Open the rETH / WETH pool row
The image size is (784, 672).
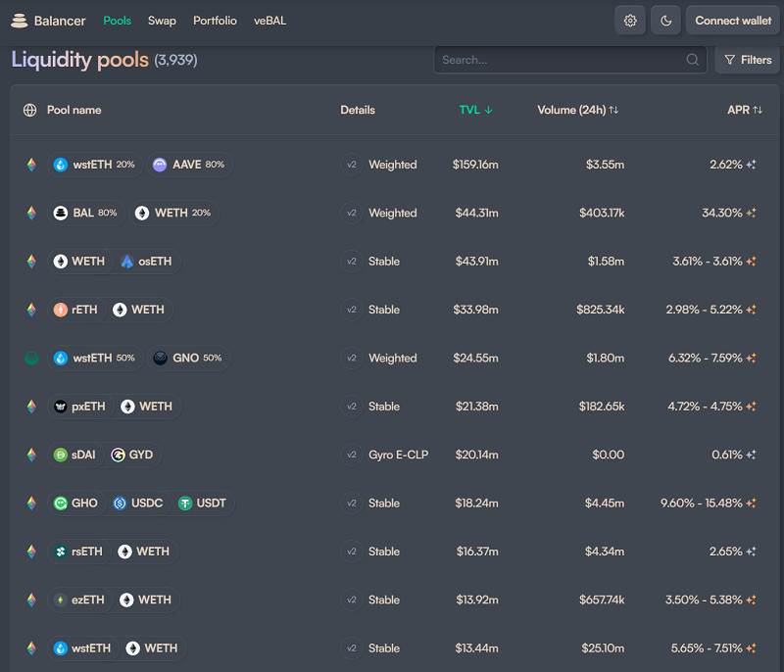point(395,310)
